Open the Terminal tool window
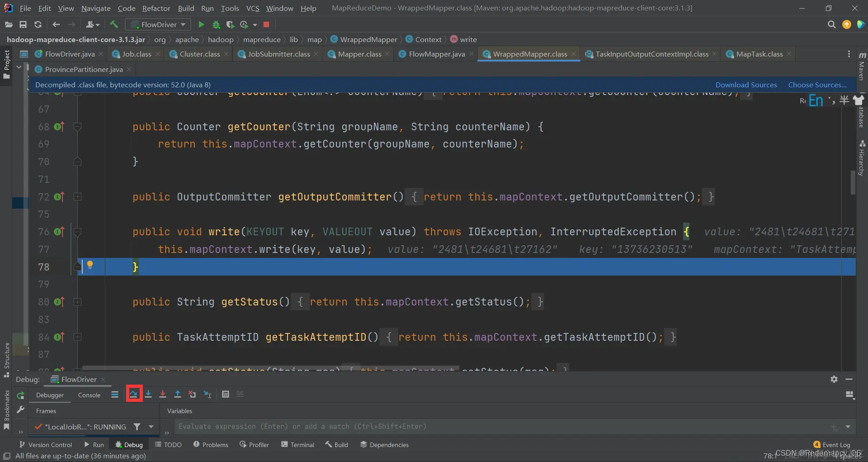Viewport: 868px width, 462px height. 297,445
